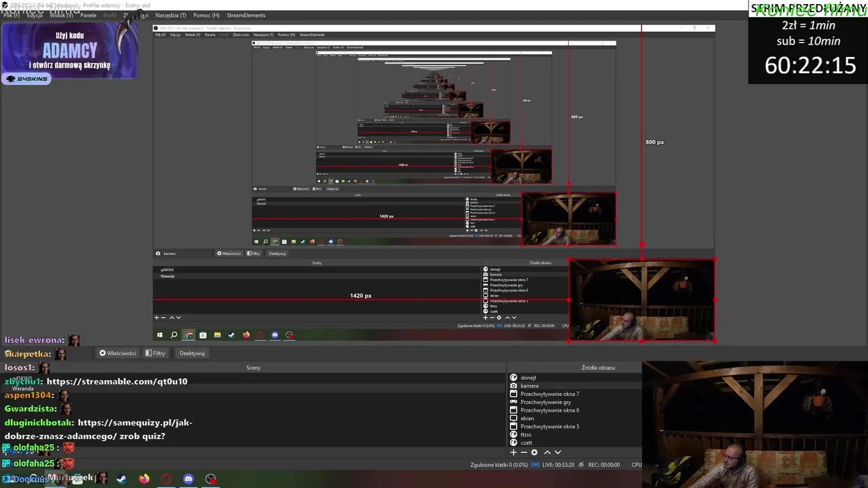
Task: Open the Plik (F) menu
Action: coord(12,15)
